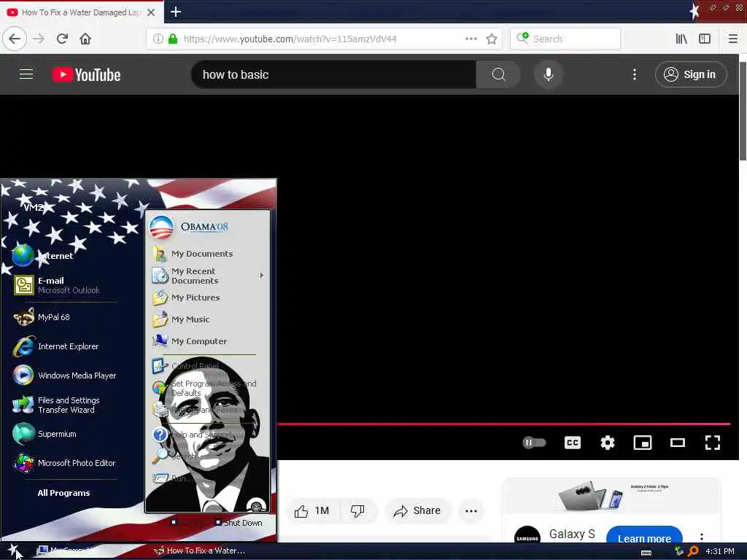Click the YouTube logo
747x560 pixels.
87,75
